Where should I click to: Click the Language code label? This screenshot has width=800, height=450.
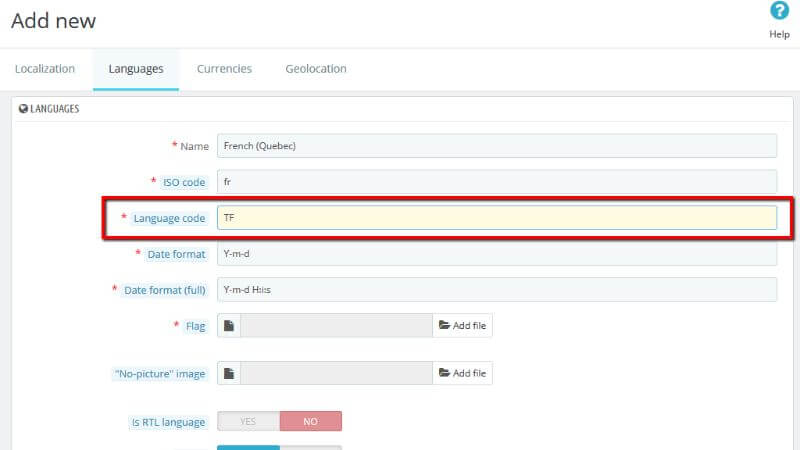coord(169,218)
